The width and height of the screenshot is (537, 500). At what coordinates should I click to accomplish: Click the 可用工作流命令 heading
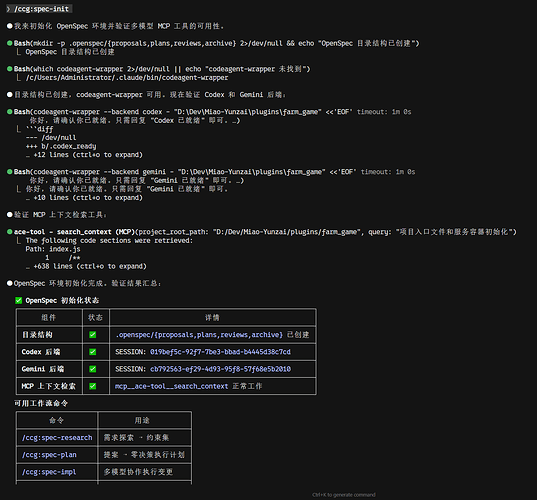(x=41, y=403)
